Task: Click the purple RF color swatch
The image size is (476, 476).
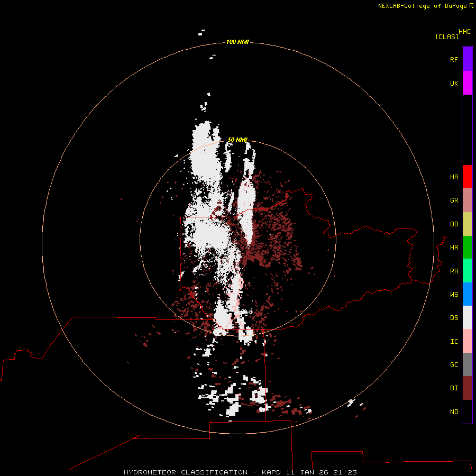Action: (467, 59)
